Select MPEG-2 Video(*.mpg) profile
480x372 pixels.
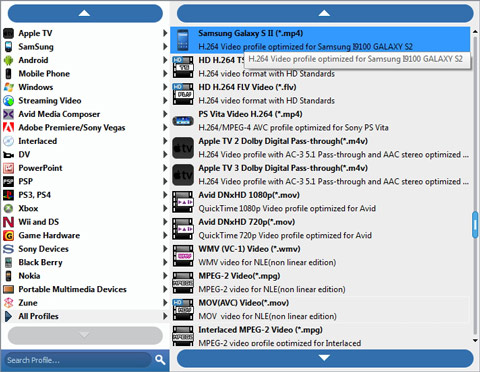[320, 283]
